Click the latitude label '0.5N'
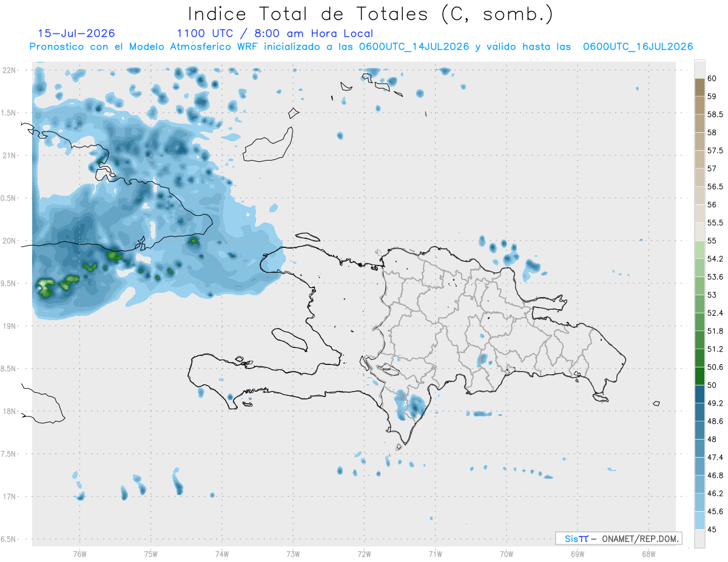Screen dimensions: 728x562 point(8,198)
